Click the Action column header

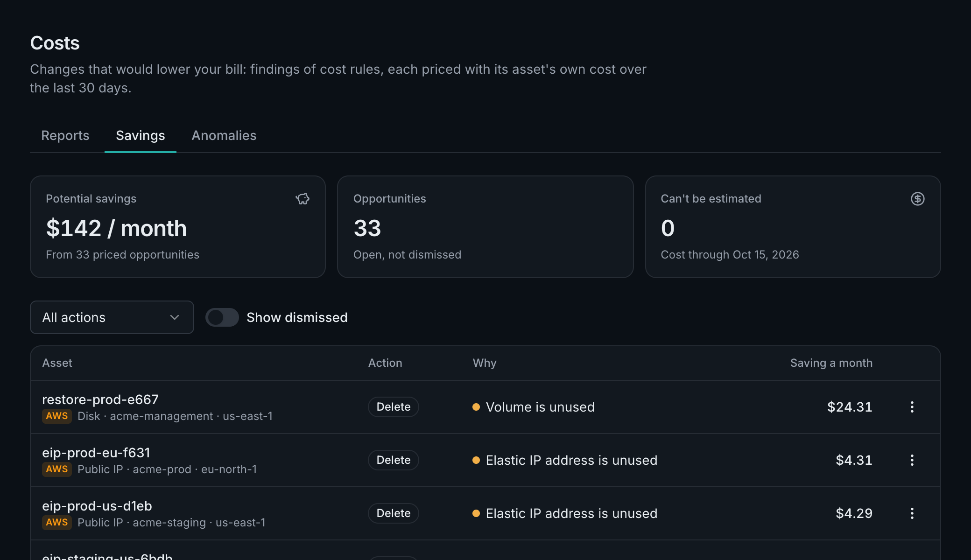click(385, 363)
